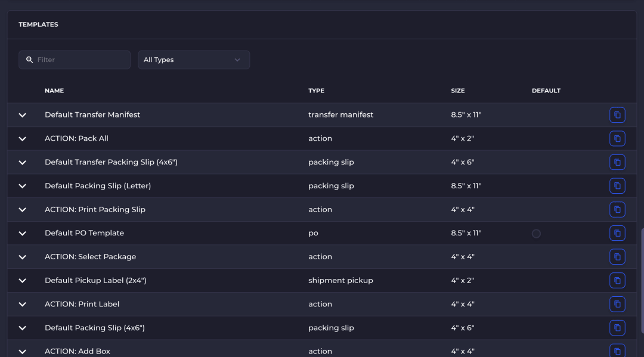Click the Filter search input field
The width and height of the screenshot is (644, 357).
pos(75,60)
